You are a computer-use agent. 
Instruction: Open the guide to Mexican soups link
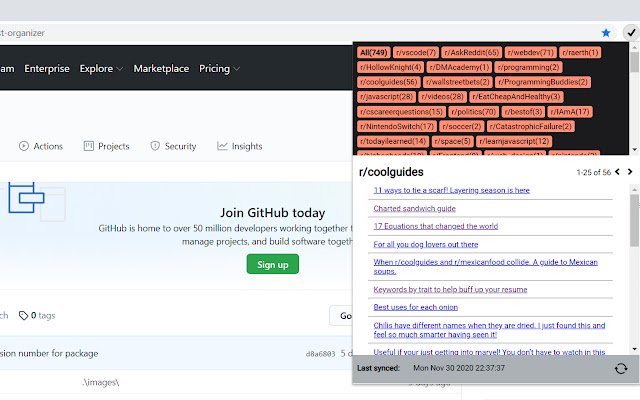click(x=485, y=267)
